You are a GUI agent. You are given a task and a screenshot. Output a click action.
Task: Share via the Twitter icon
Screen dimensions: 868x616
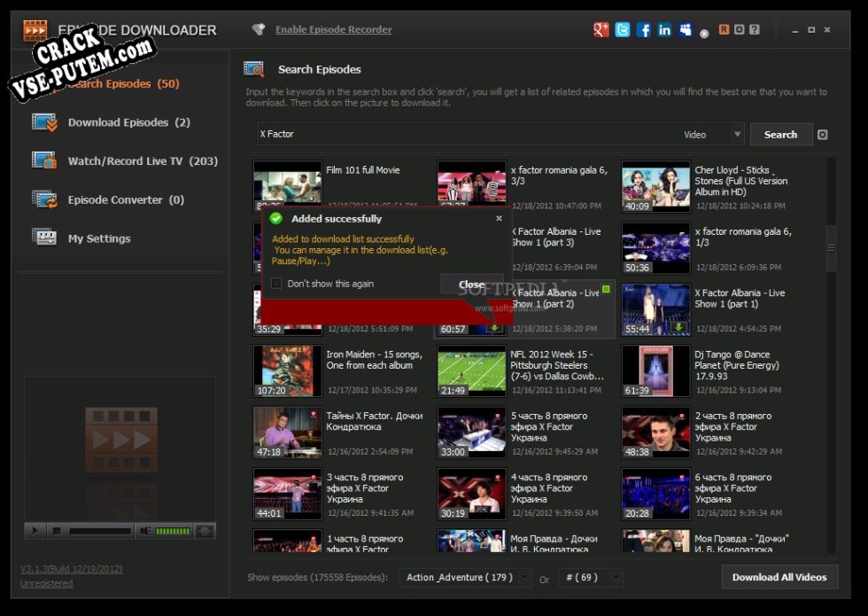tap(622, 29)
